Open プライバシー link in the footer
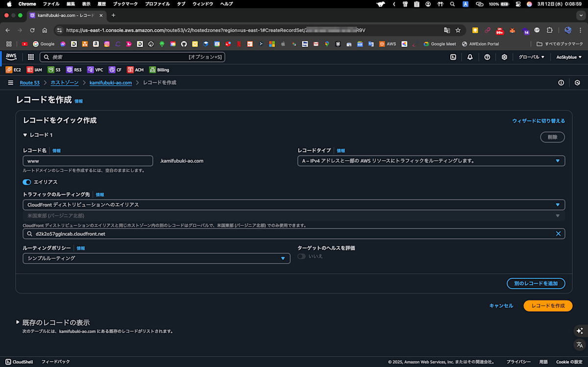 [518, 362]
